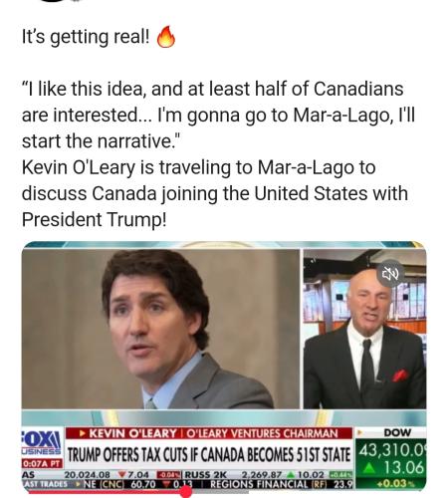
Task: Click the right video panel with man in black suit
Action: tap(364, 329)
